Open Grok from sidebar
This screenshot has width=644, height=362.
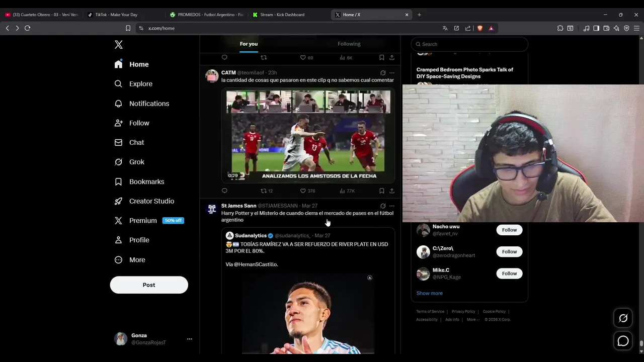(x=129, y=162)
